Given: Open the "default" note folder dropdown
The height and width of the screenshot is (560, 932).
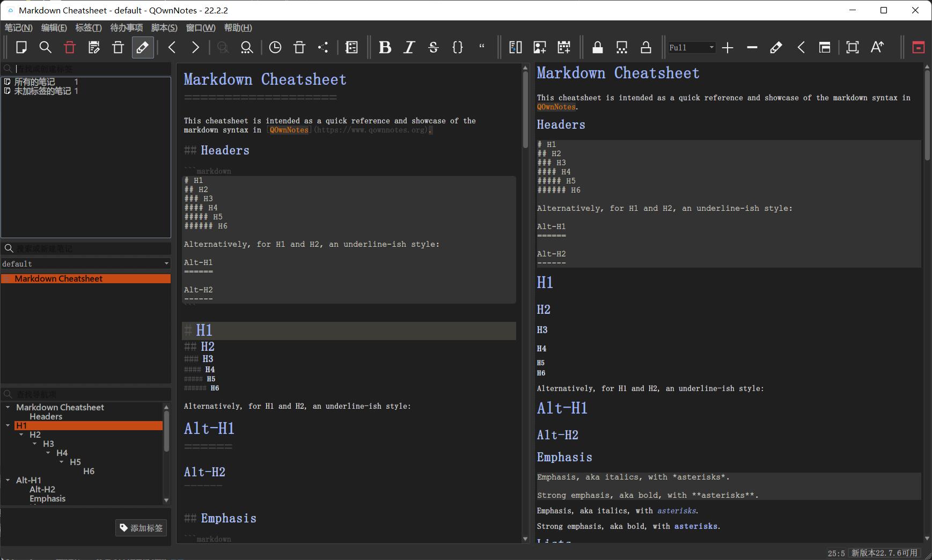Looking at the screenshot, I should pyautogui.click(x=85, y=263).
